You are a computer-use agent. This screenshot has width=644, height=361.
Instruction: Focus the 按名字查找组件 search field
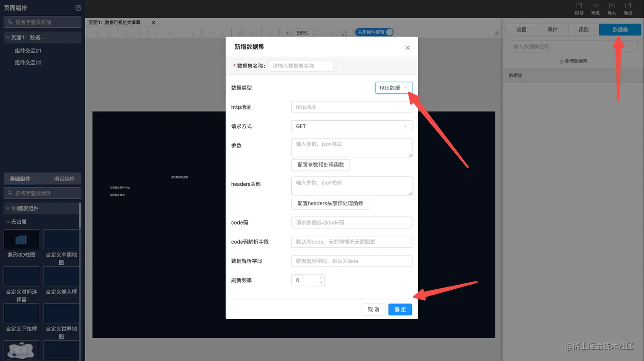pyautogui.click(x=43, y=193)
